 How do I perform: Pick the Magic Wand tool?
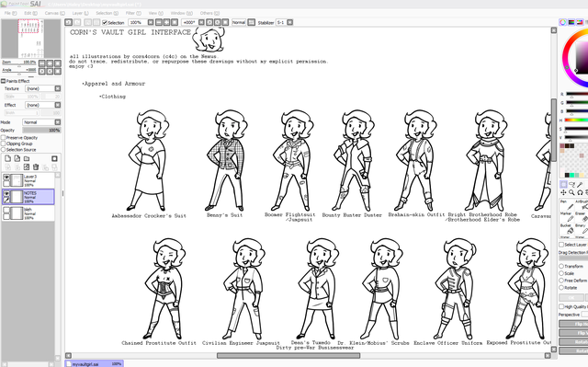click(580, 184)
